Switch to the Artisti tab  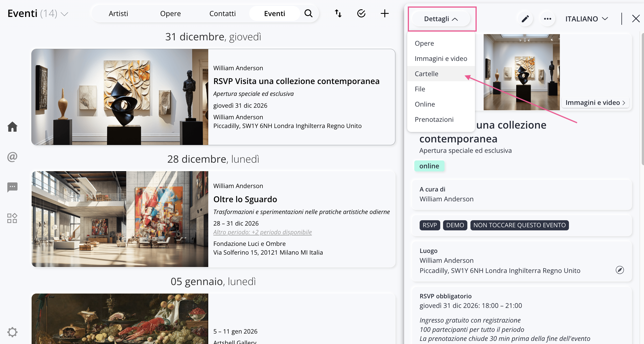coord(118,14)
